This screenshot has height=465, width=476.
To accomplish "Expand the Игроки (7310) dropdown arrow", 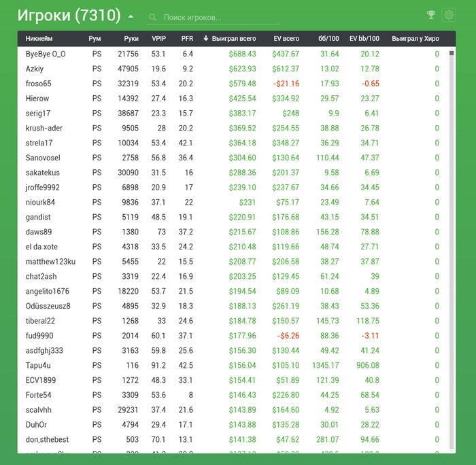I will [131, 16].
